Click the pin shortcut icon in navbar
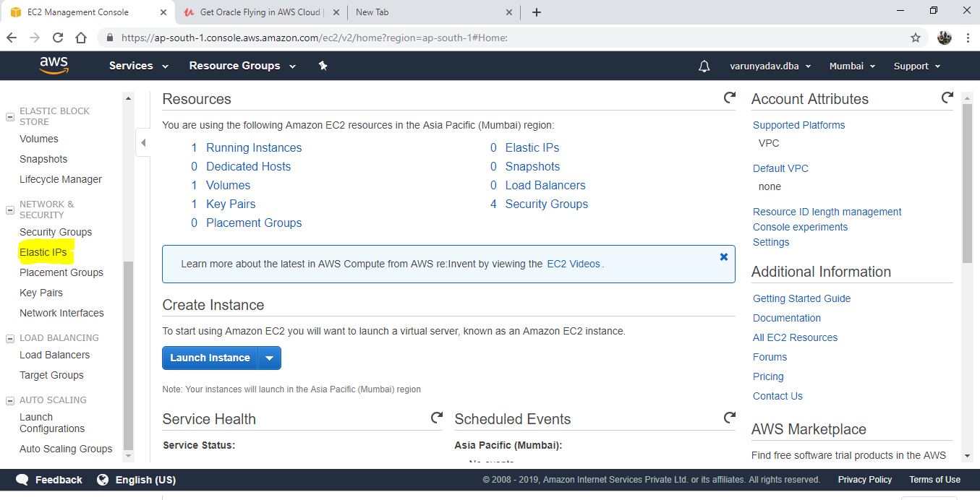Viewport: 980px width, 500px height. [323, 66]
